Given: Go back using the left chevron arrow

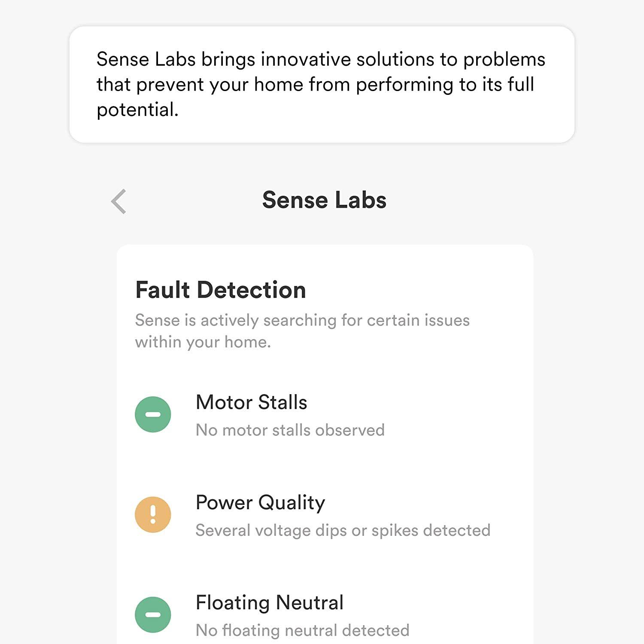Looking at the screenshot, I should (x=119, y=201).
